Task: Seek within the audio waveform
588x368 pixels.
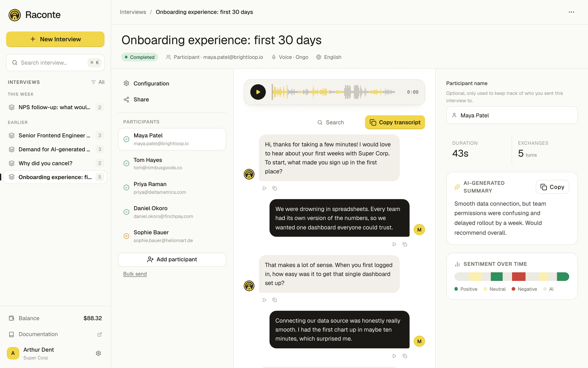Action: click(334, 92)
